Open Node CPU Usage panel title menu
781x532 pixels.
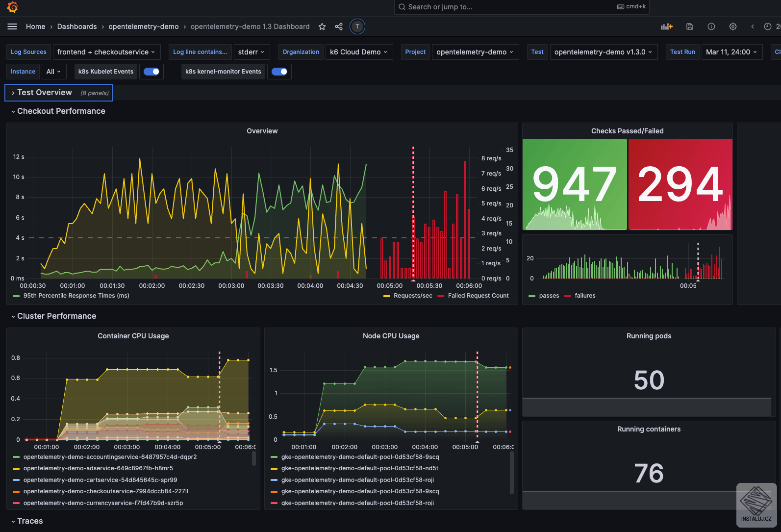coord(391,336)
